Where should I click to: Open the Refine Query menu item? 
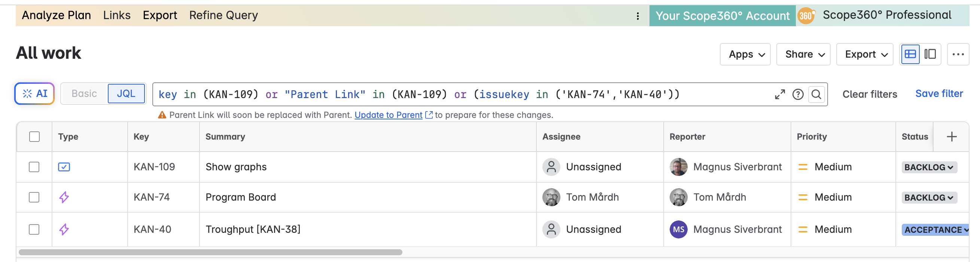coord(223,15)
